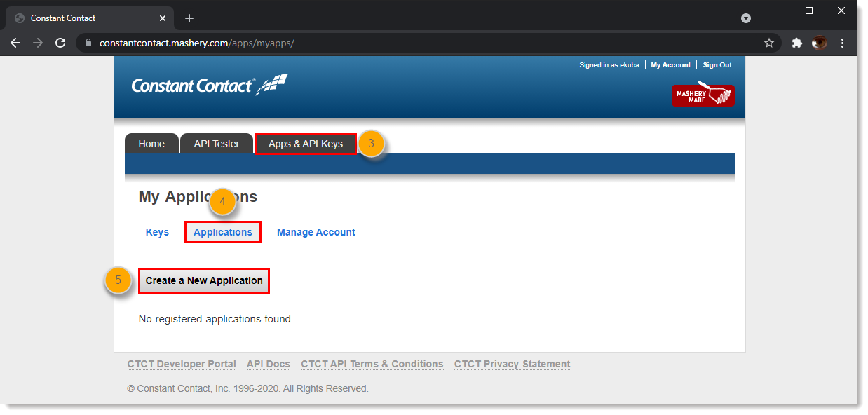This screenshot has height=415, width=868.
Task: Open Chrome's three-dot menu
Action: 842,43
